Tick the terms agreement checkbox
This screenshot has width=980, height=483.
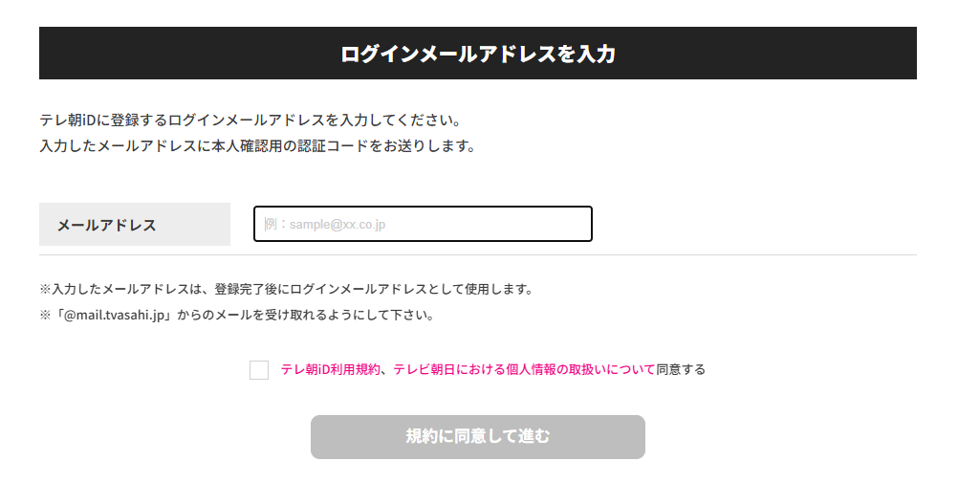[x=259, y=370]
